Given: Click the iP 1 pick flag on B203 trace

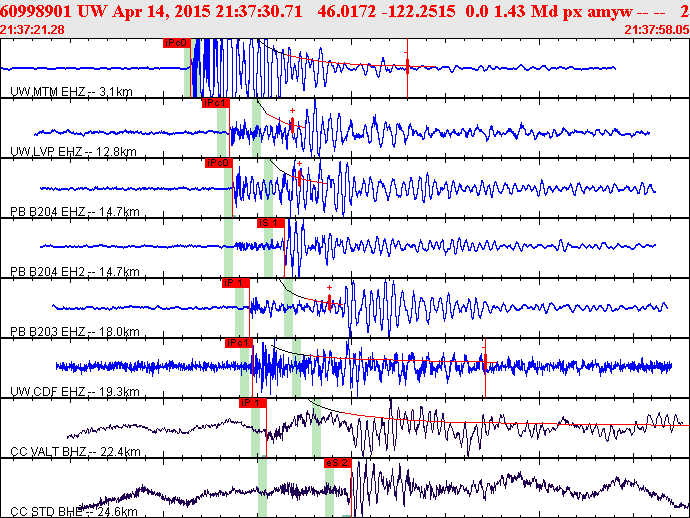Looking at the screenshot, I should coord(236,283).
